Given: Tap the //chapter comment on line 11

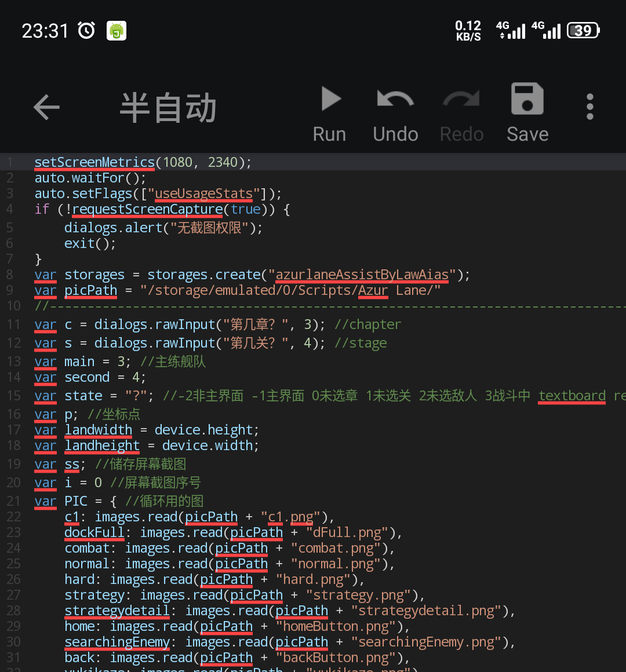Looking at the screenshot, I should coord(367,324).
